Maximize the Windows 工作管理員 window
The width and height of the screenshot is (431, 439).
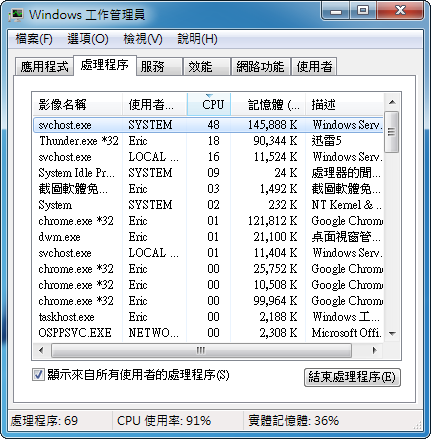pyautogui.click(x=363, y=11)
